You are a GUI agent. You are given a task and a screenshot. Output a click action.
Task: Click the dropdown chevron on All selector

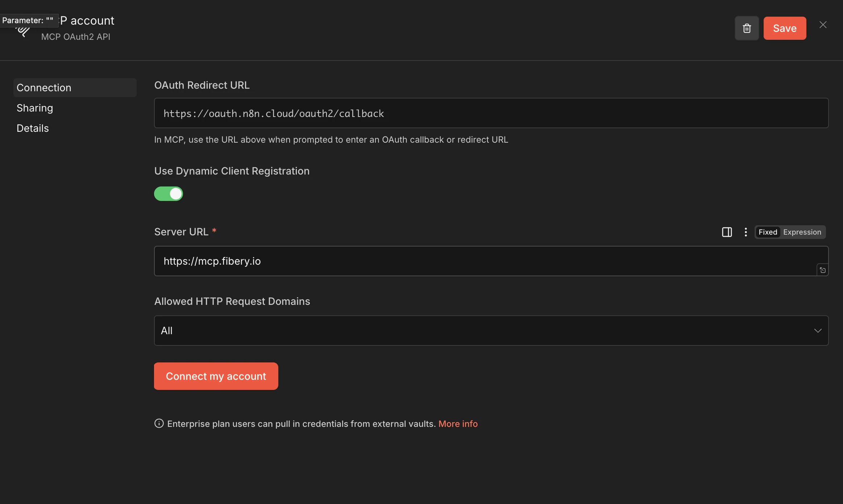(x=818, y=331)
